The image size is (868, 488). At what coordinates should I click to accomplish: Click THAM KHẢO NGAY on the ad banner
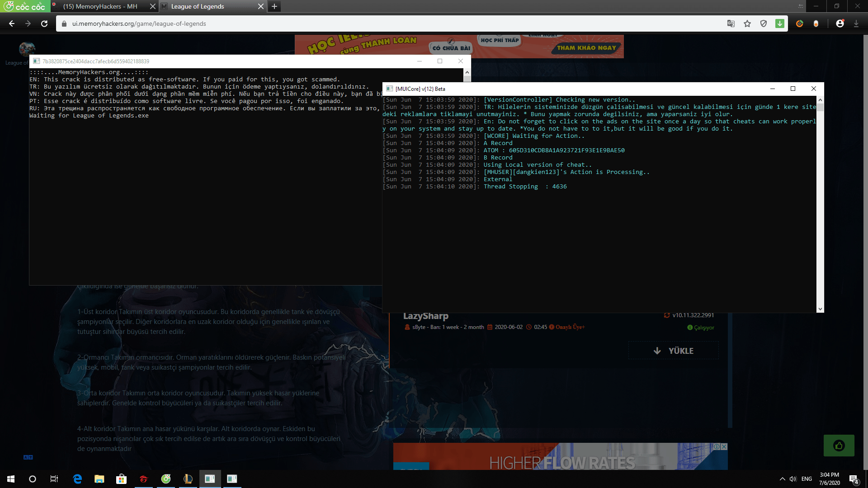tap(586, 48)
